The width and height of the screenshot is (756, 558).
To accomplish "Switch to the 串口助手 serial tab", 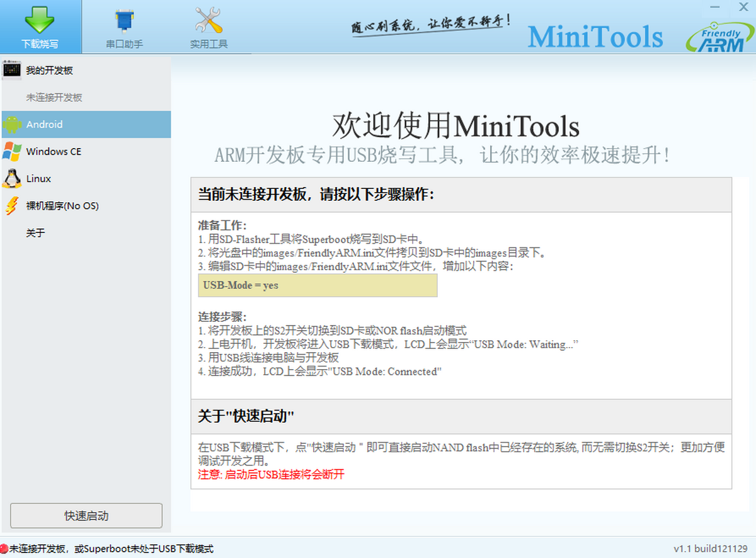I will [x=124, y=26].
